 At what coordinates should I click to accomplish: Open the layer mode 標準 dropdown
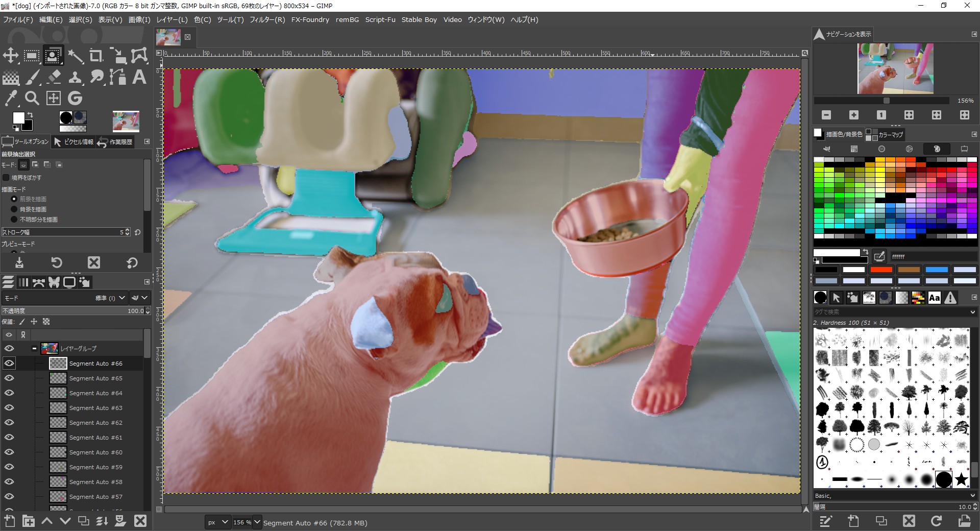coord(122,298)
